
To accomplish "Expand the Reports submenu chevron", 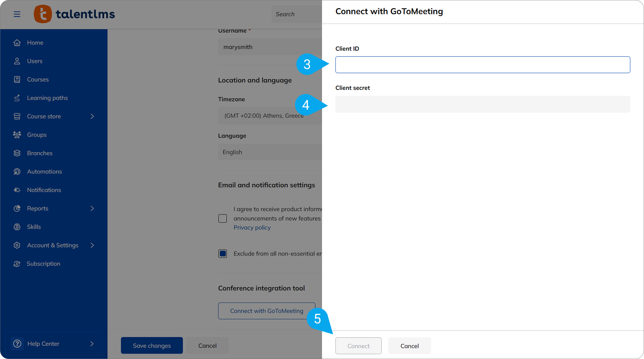I will [x=92, y=208].
